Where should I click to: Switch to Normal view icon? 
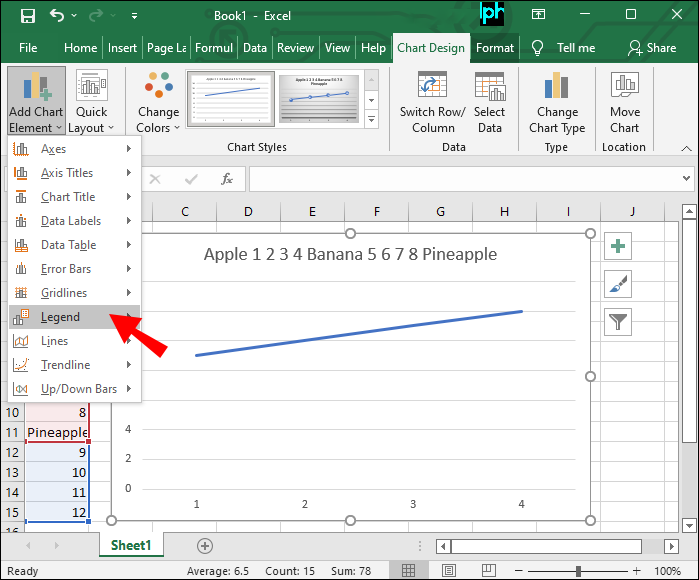tap(408, 571)
